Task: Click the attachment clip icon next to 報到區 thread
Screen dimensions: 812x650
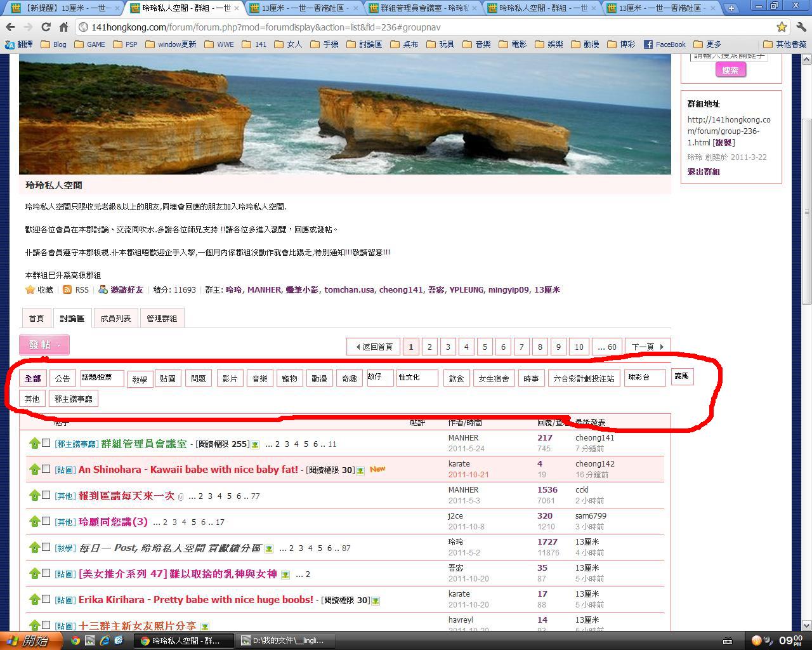Action: tap(181, 496)
